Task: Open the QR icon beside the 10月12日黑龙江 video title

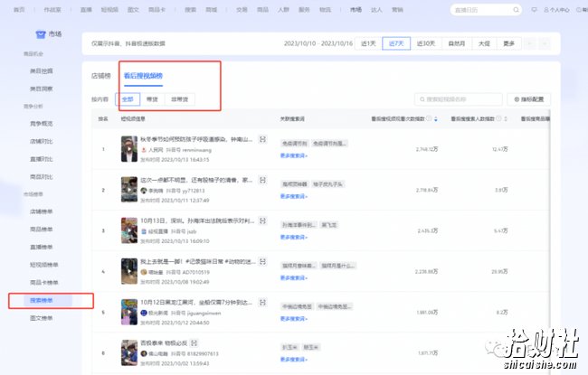Action: click(263, 302)
